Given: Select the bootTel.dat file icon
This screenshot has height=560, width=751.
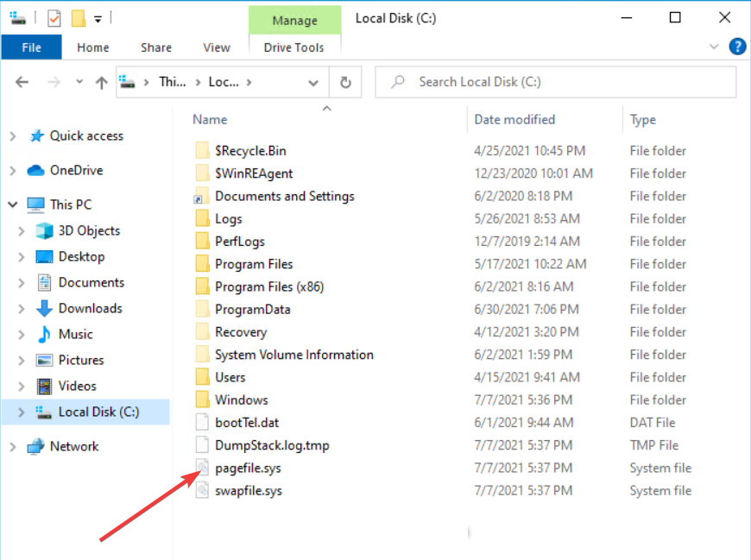Looking at the screenshot, I should point(202,422).
